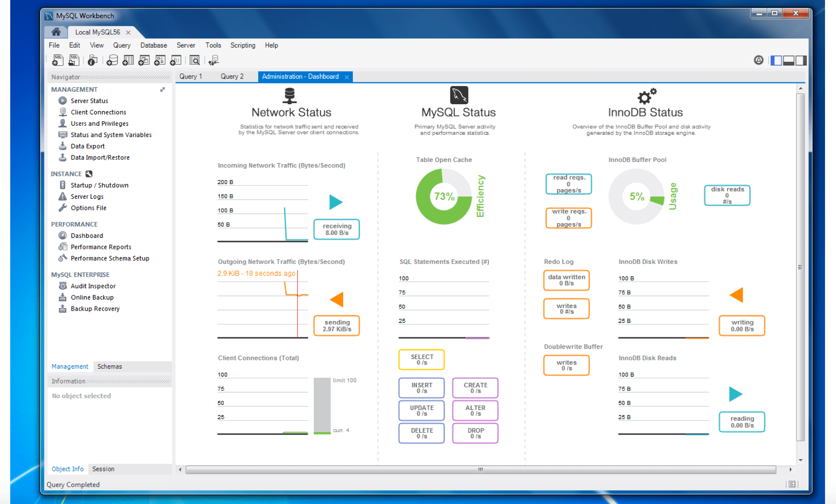The image size is (836, 504).
Task: Click the create new function icon
Action: (x=175, y=60)
